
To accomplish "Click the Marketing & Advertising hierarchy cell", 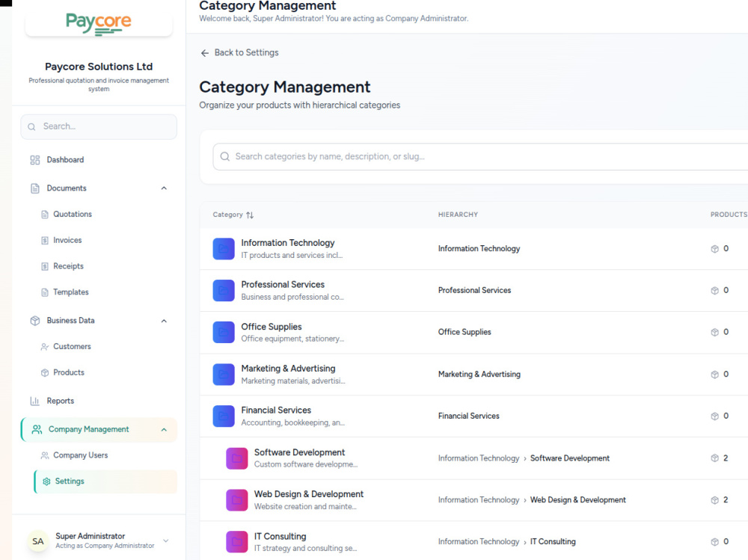I will pos(479,374).
